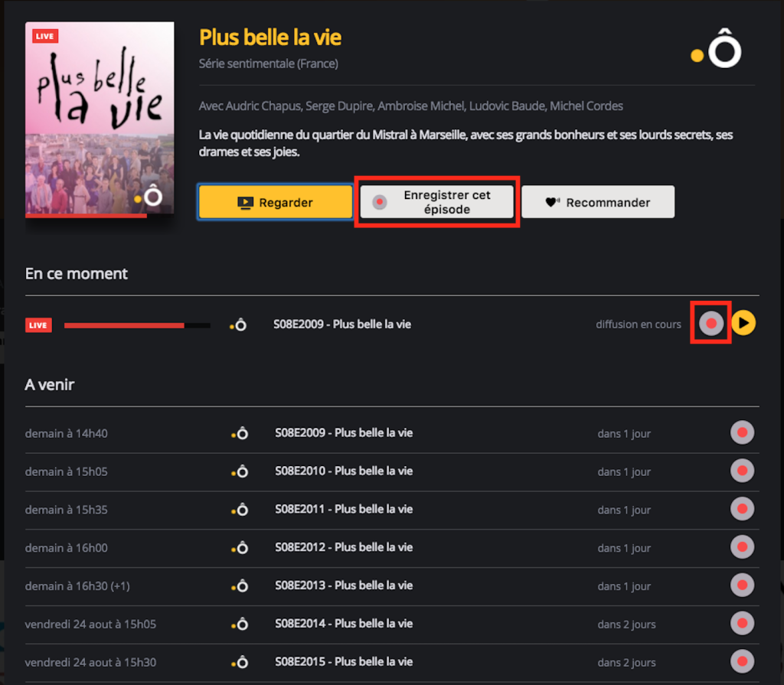Open the Plus belle la vie poster thumbnail
Viewport: 784px width, 685px height.
100,118
